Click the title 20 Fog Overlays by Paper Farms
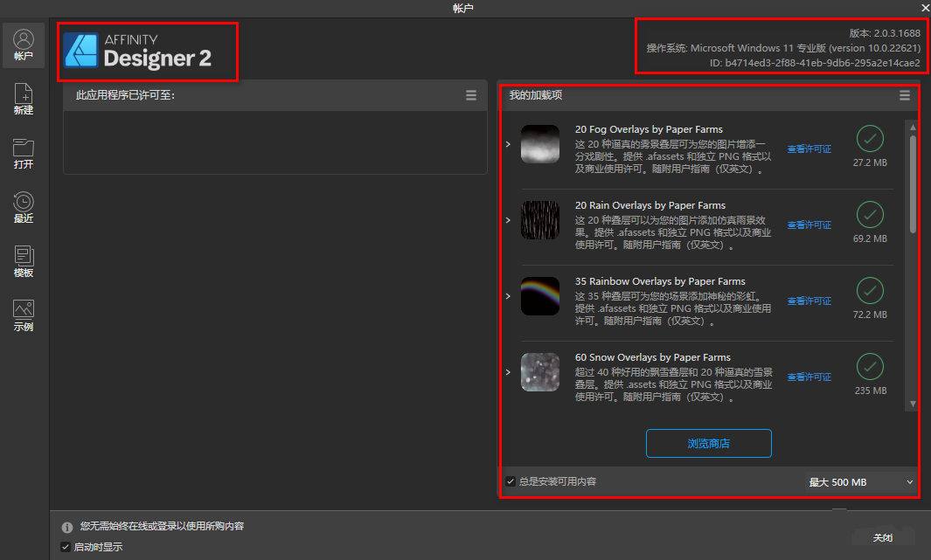 [x=649, y=129]
